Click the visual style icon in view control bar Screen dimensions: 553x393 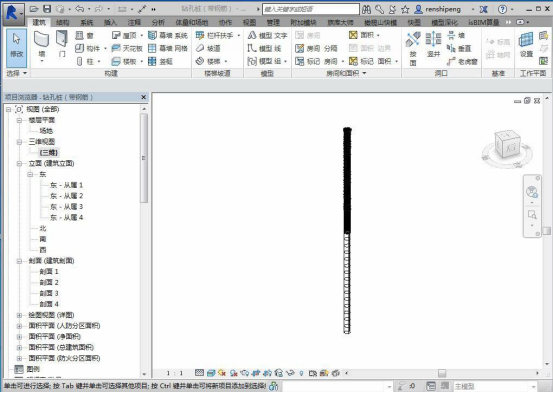[x=211, y=373]
